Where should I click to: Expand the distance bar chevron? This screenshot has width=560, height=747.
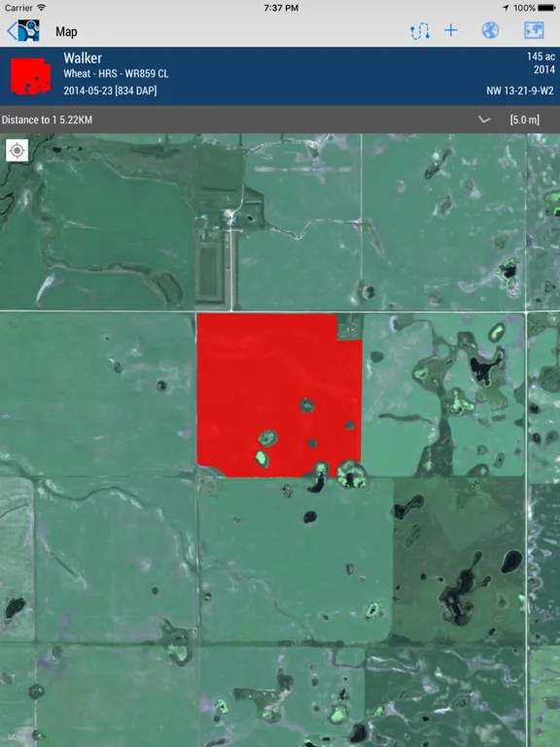[484, 120]
